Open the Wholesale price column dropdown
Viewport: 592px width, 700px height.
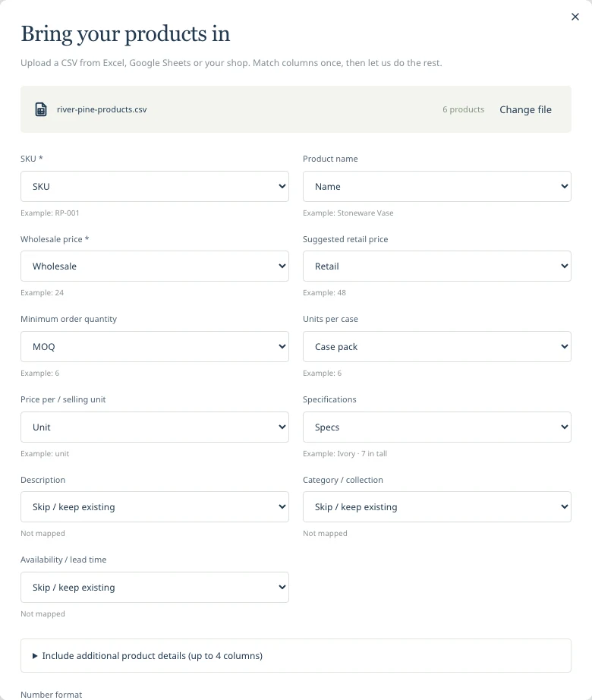pyautogui.click(x=155, y=266)
